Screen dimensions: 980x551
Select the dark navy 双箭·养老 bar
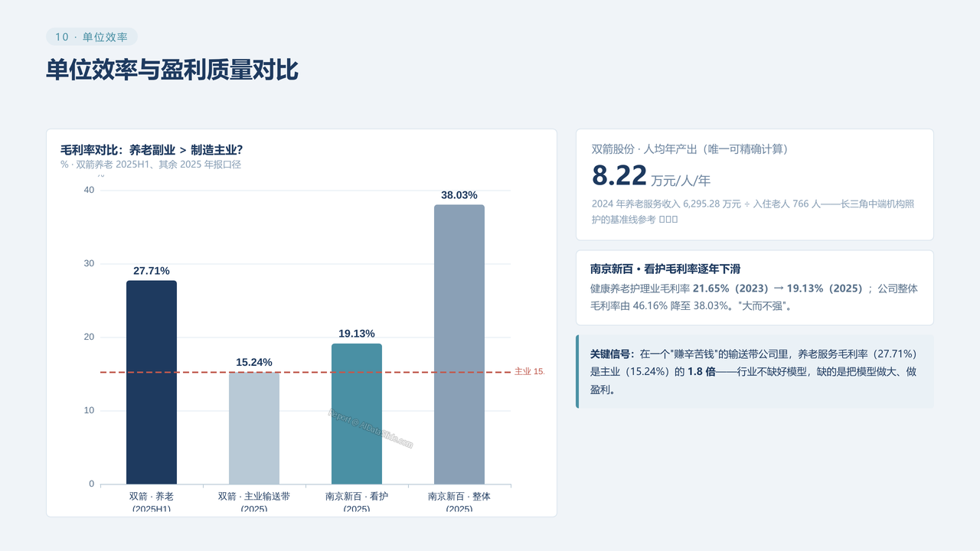(x=152, y=382)
